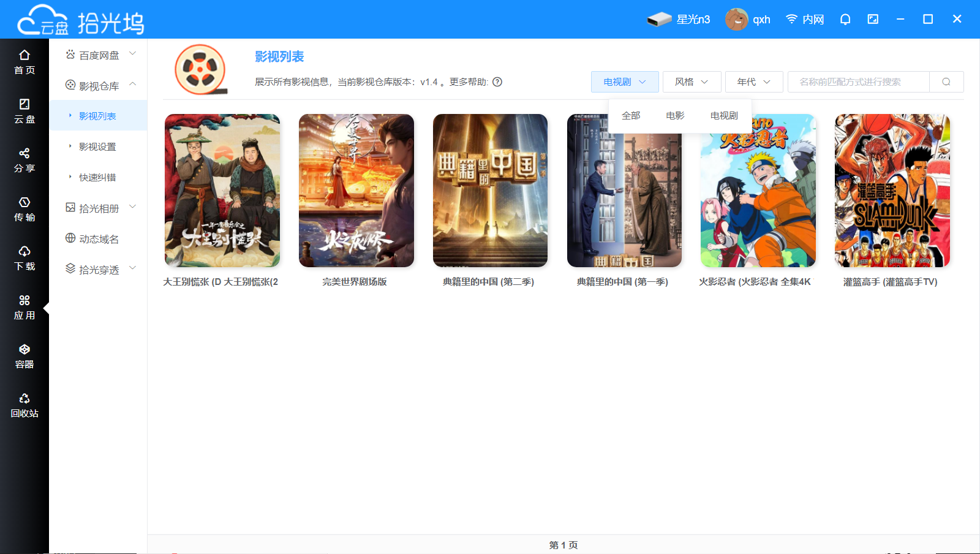Click inside the name search field
This screenshot has height=554, width=980.
858,82
